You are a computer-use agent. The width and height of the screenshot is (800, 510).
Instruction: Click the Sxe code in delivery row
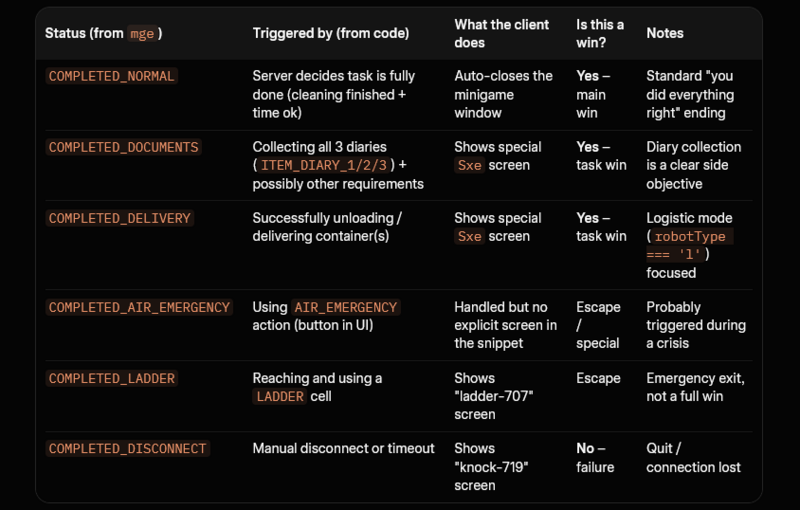point(469,236)
